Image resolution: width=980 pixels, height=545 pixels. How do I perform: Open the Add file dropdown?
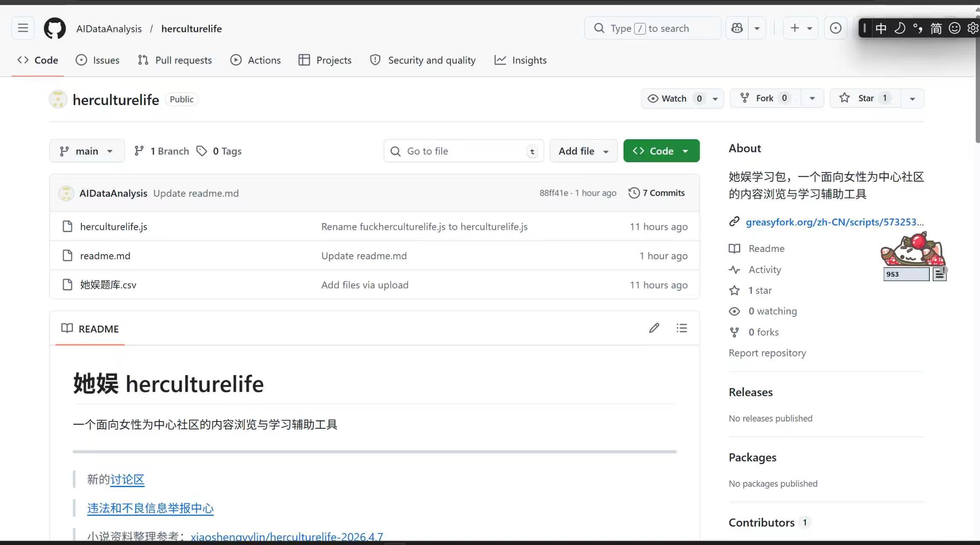(583, 151)
